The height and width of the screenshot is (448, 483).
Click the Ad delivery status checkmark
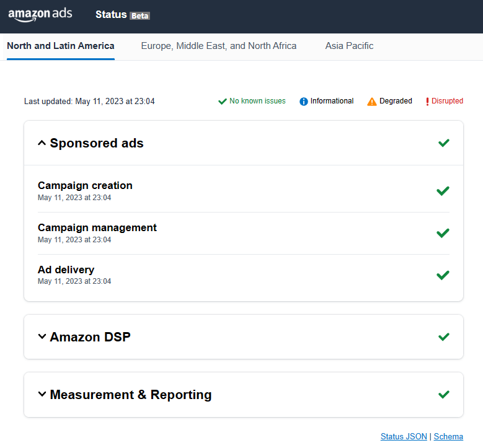[443, 275]
